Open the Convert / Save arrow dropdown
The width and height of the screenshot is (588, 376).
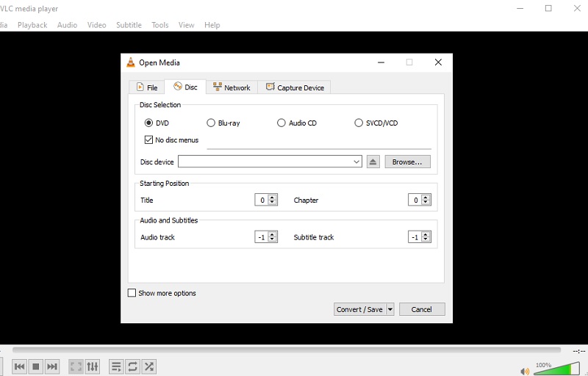390,309
